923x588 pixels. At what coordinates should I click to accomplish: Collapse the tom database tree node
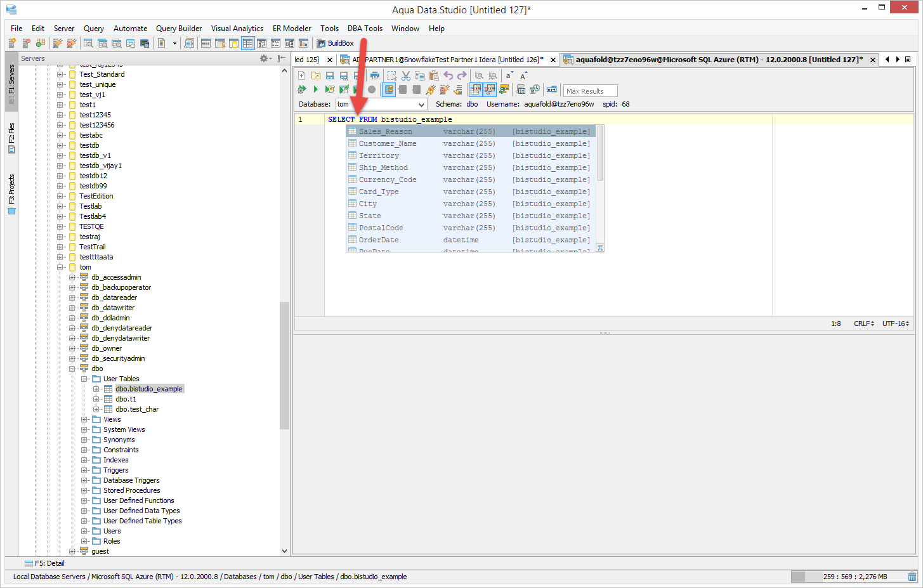61,267
